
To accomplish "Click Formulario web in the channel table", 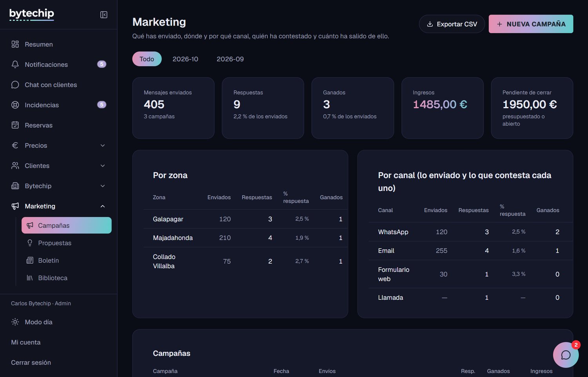I will pyautogui.click(x=394, y=274).
